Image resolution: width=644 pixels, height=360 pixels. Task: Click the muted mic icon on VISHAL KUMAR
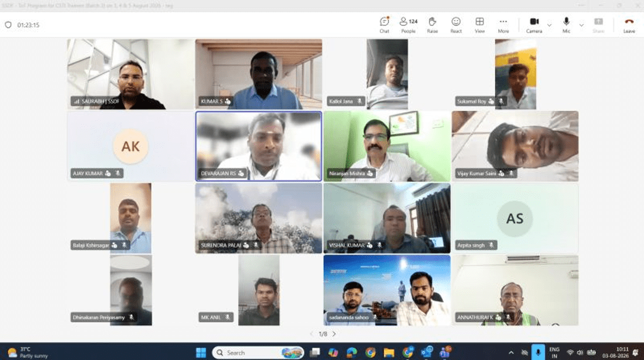click(x=379, y=245)
